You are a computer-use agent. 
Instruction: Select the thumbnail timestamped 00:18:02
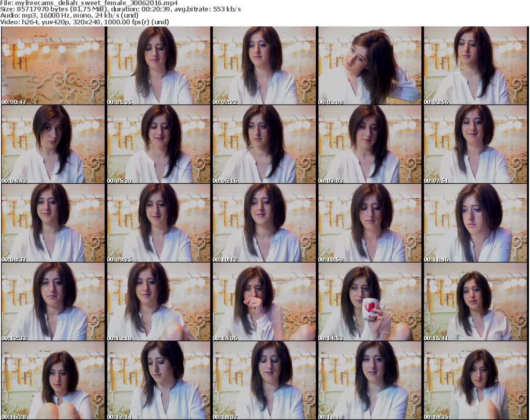click(264, 380)
